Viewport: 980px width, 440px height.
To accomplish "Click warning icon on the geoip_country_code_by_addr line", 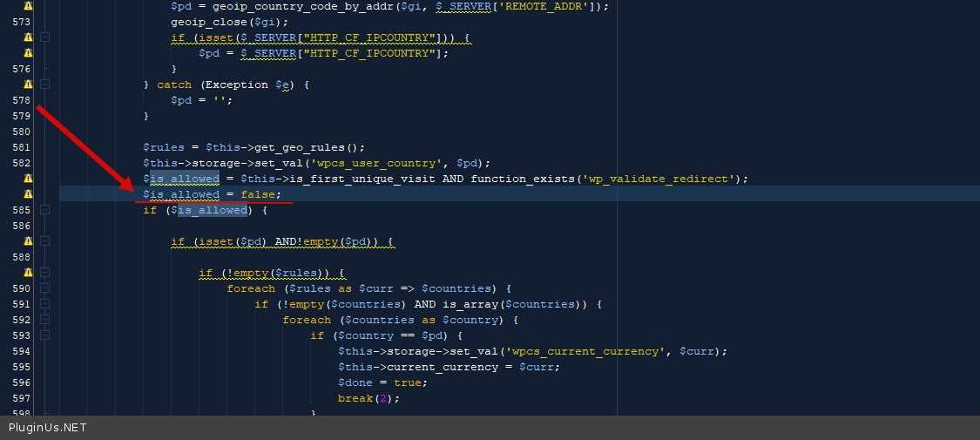I will pos(28,6).
